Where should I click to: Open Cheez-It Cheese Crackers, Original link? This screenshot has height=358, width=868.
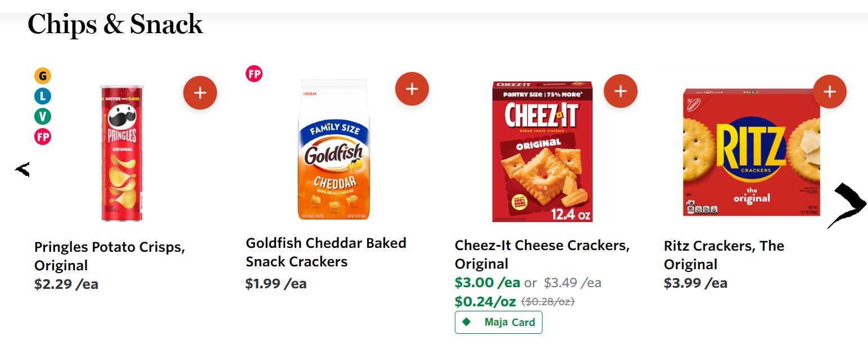542,255
